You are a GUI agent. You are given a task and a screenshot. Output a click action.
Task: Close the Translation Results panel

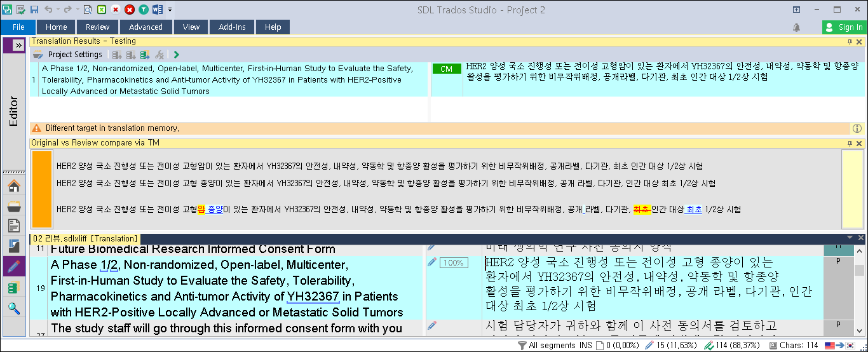[x=860, y=41]
